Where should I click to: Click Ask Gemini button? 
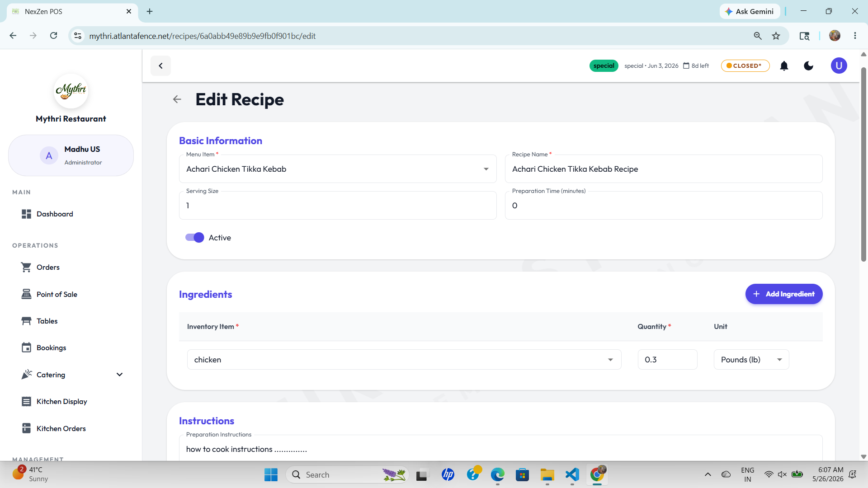(750, 11)
